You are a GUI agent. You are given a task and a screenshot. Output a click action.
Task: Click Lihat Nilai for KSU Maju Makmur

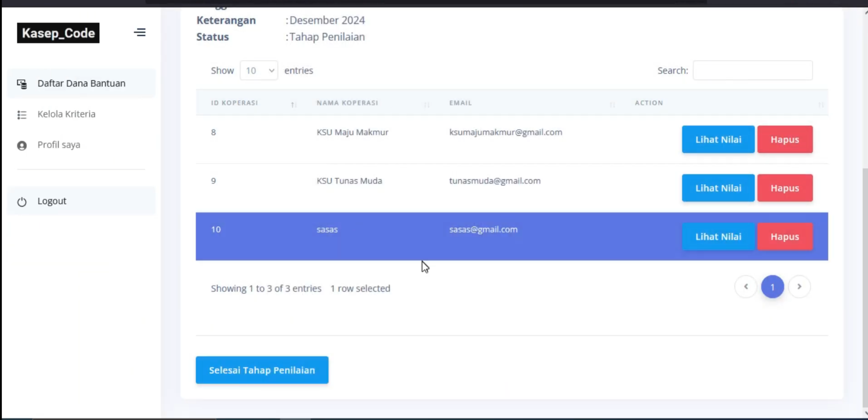click(718, 139)
